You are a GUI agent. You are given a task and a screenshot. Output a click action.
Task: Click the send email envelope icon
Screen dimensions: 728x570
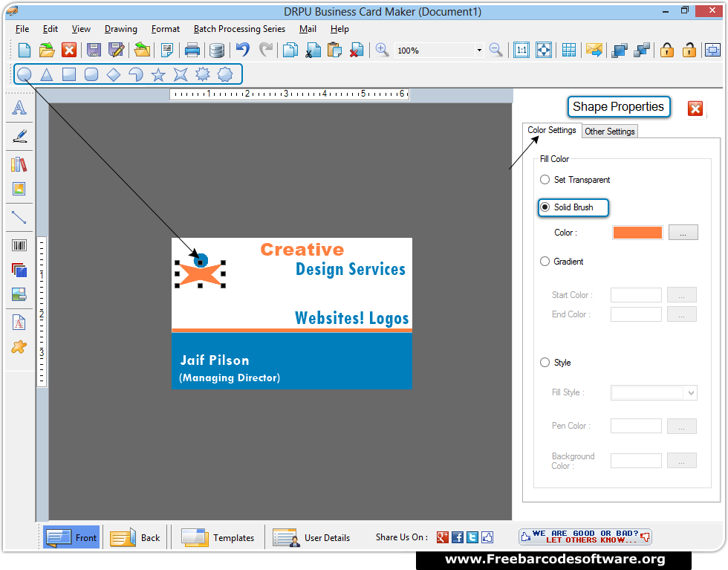tap(594, 50)
